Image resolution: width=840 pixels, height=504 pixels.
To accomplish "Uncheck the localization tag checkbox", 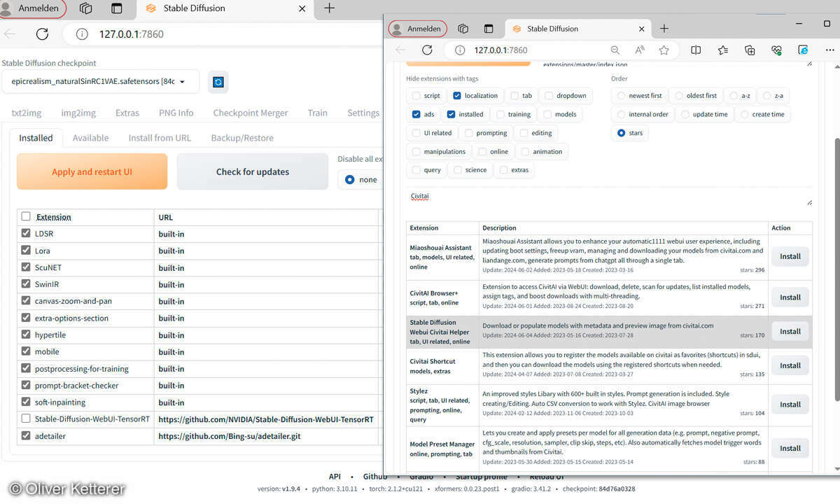I will coord(457,96).
